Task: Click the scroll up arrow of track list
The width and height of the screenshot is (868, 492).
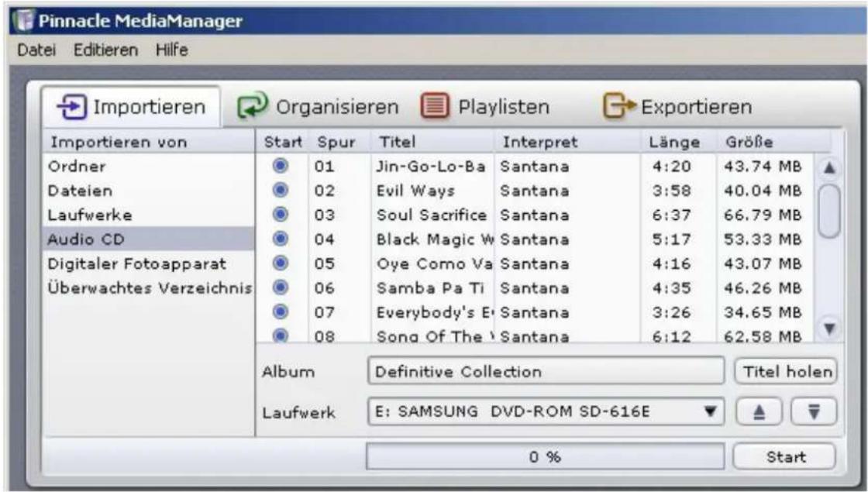Action: click(829, 167)
